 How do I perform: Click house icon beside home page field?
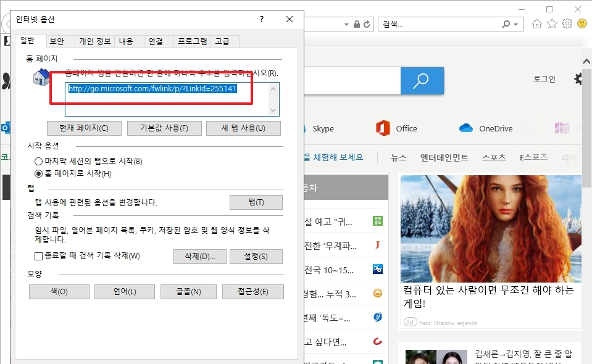pos(41,77)
